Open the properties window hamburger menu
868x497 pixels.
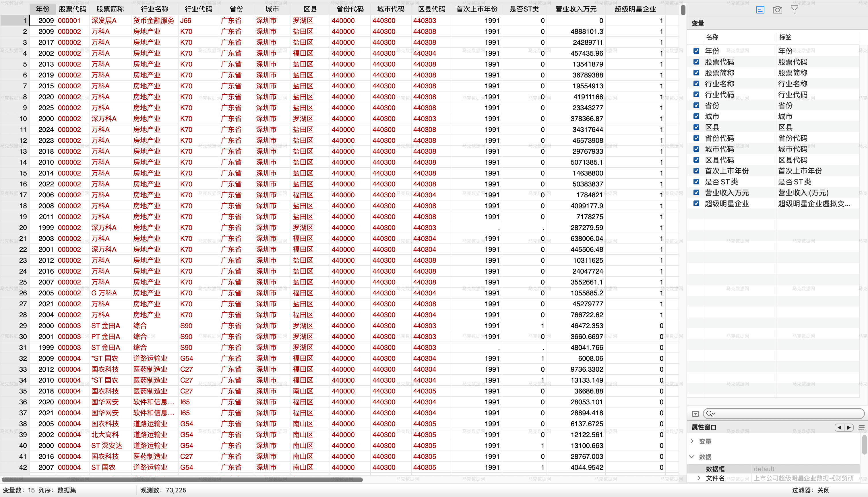[x=861, y=427]
